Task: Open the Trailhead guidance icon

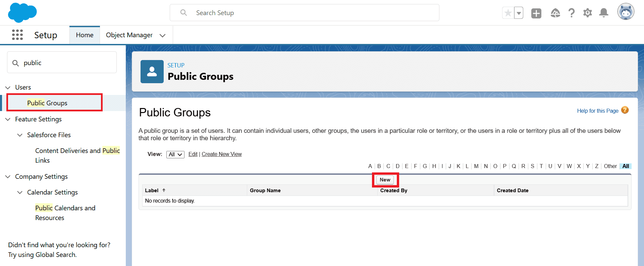Action: (x=555, y=13)
